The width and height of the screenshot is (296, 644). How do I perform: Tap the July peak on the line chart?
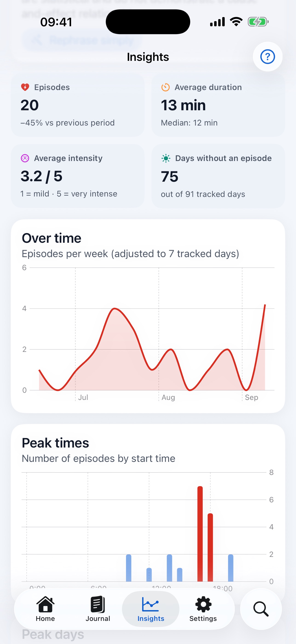click(114, 309)
